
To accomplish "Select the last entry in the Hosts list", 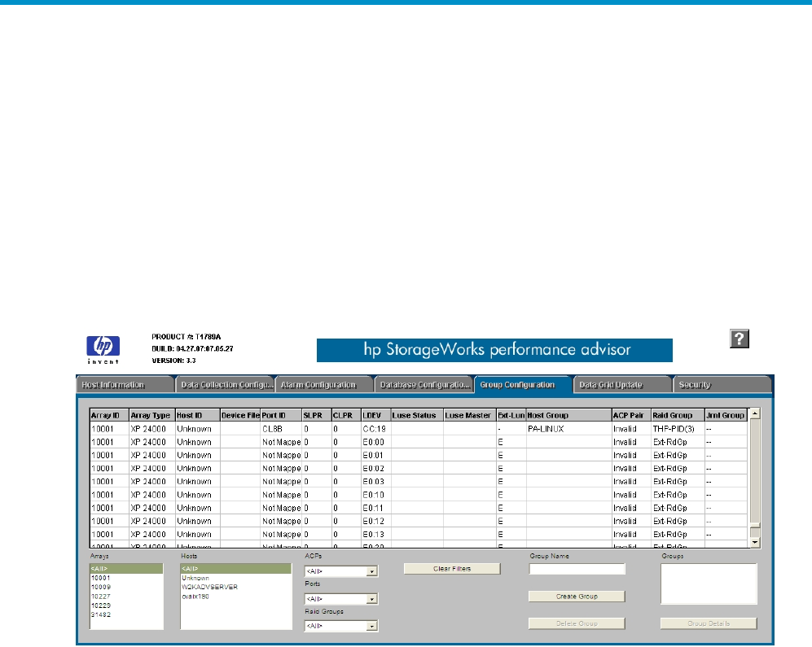I will click(x=235, y=597).
